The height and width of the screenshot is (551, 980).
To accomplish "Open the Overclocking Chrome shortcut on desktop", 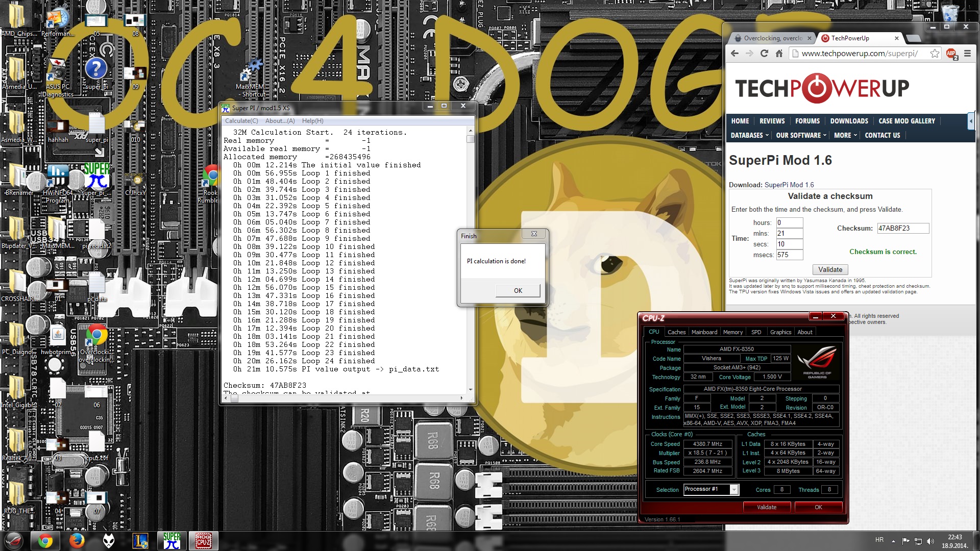I will point(96,343).
